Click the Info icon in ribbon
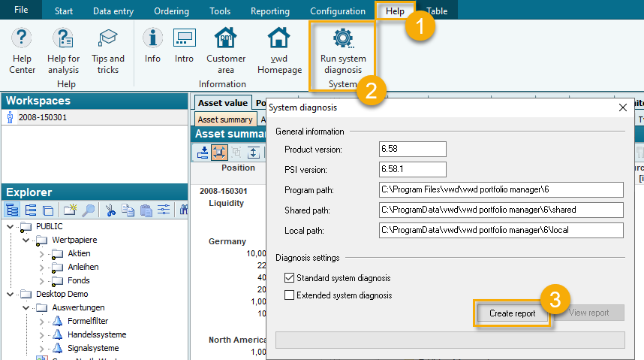Viewport: 644px width, 360px height. pyautogui.click(x=152, y=45)
